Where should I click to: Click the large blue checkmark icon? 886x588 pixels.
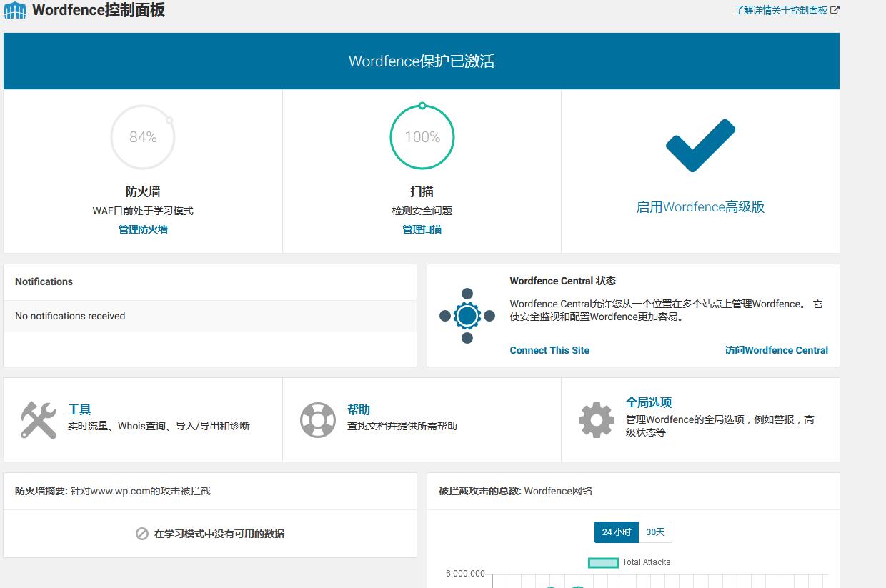pyautogui.click(x=700, y=146)
